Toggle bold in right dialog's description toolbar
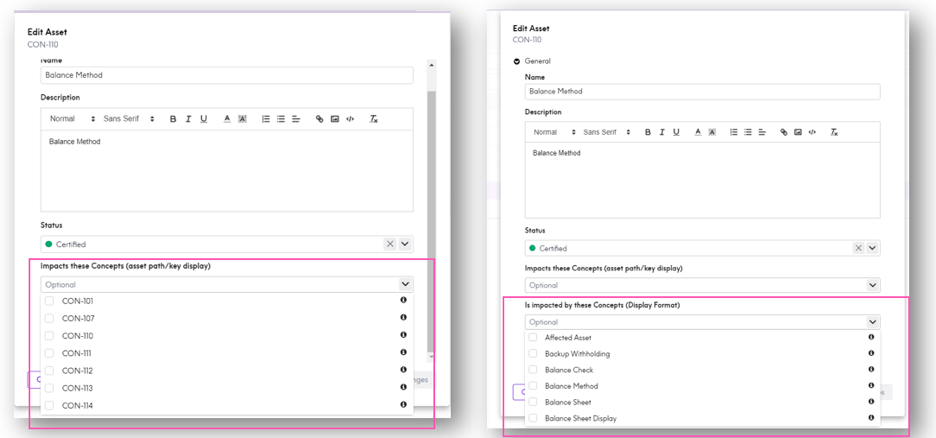The height and width of the screenshot is (438, 936). (x=648, y=132)
